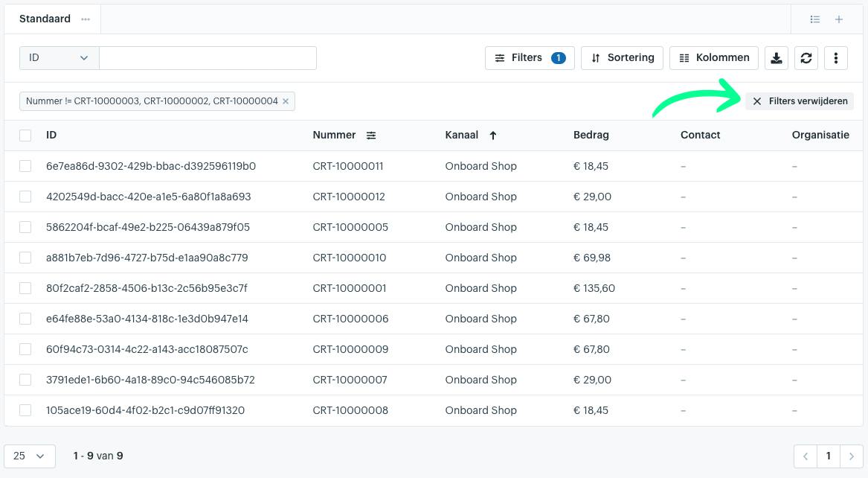Open the Standaard tab ellipsis menu
The width and height of the screenshot is (868, 478).
[86, 19]
